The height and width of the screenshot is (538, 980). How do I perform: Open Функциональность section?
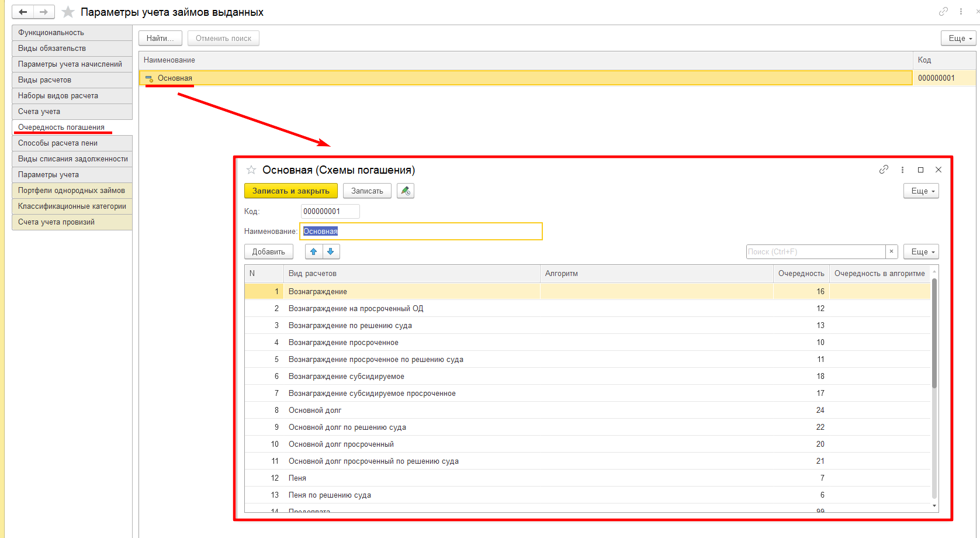click(72, 33)
